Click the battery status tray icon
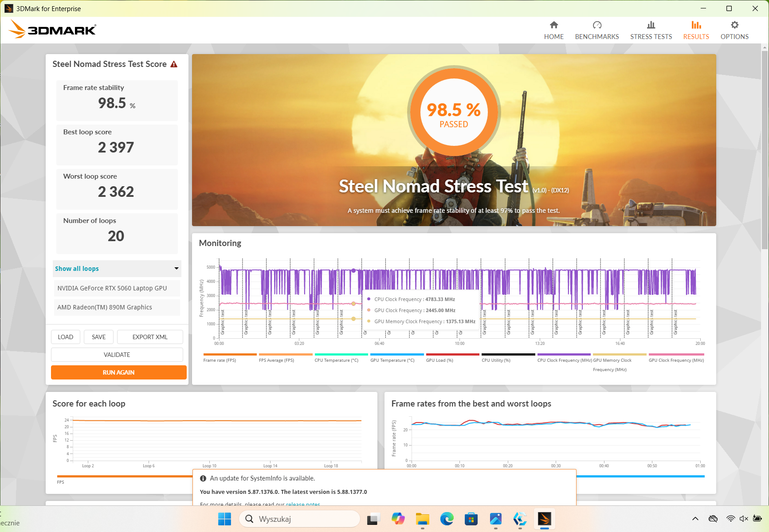This screenshot has width=769, height=532. 757,519
